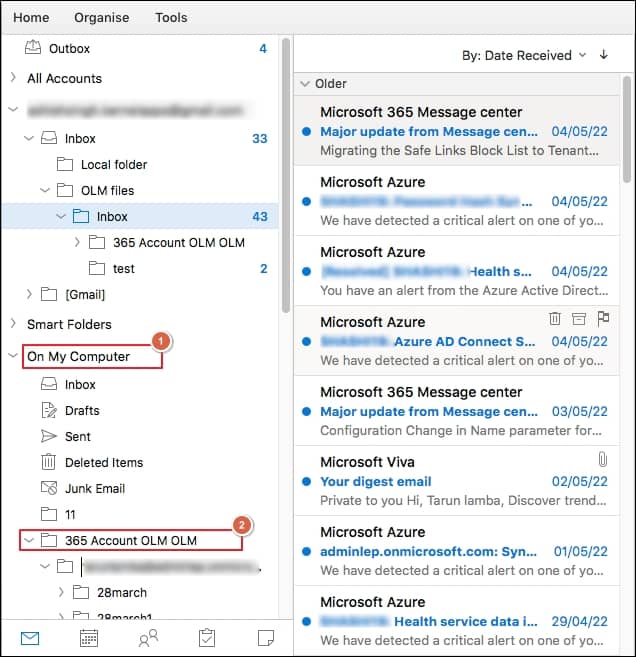Collapse the OLM files folder
The height and width of the screenshot is (657, 636).
point(45,190)
